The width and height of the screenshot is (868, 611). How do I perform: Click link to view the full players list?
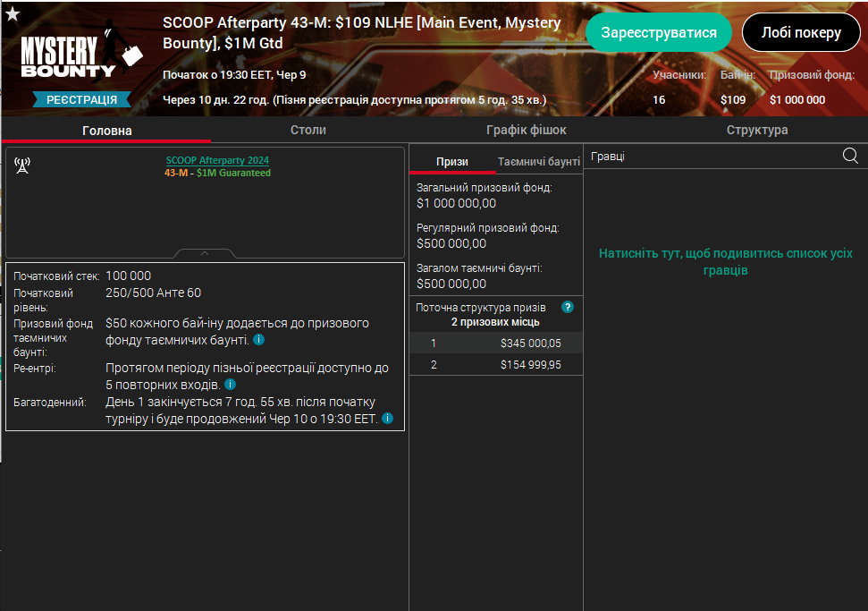coord(725,261)
